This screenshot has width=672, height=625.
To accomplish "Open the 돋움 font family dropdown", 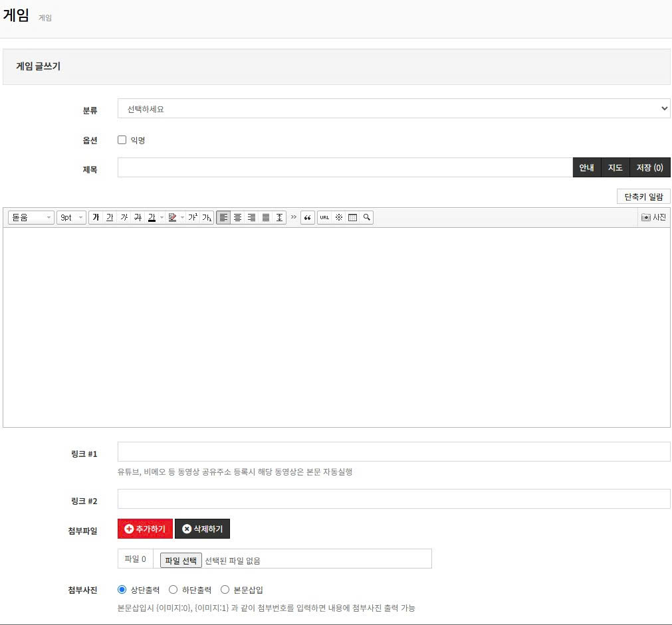I will coord(31,218).
